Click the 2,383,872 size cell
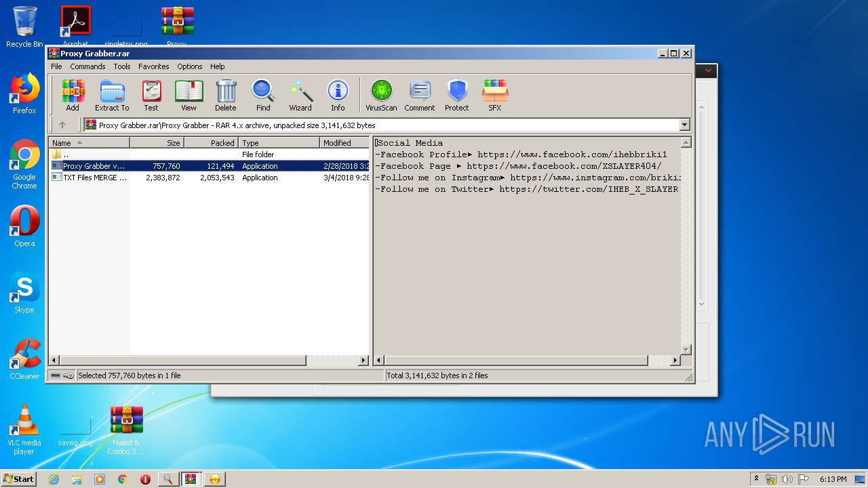The height and width of the screenshot is (488, 868). tap(163, 178)
